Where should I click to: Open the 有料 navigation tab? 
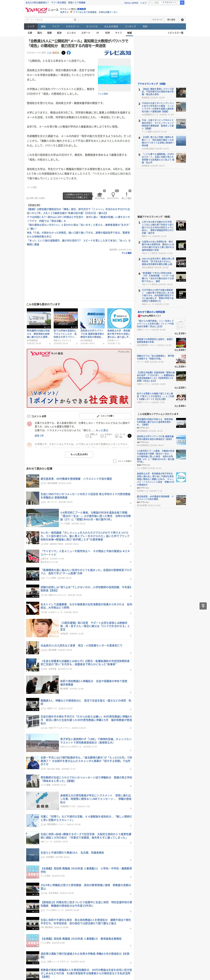coord(145,27)
